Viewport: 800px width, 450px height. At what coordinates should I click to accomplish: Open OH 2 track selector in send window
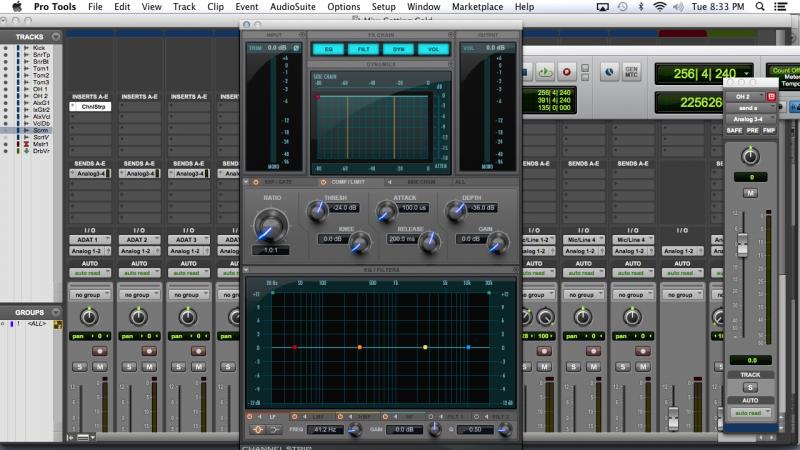pyautogui.click(x=745, y=96)
